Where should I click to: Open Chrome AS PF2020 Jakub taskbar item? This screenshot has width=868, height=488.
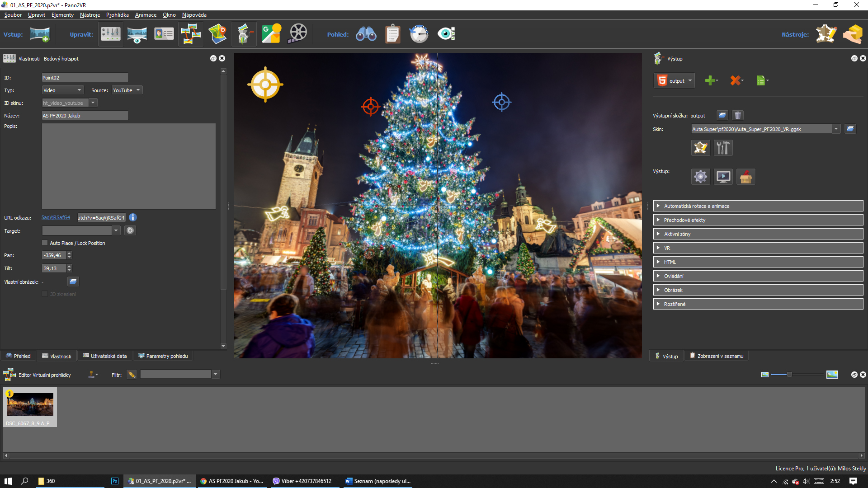point(232,481)
